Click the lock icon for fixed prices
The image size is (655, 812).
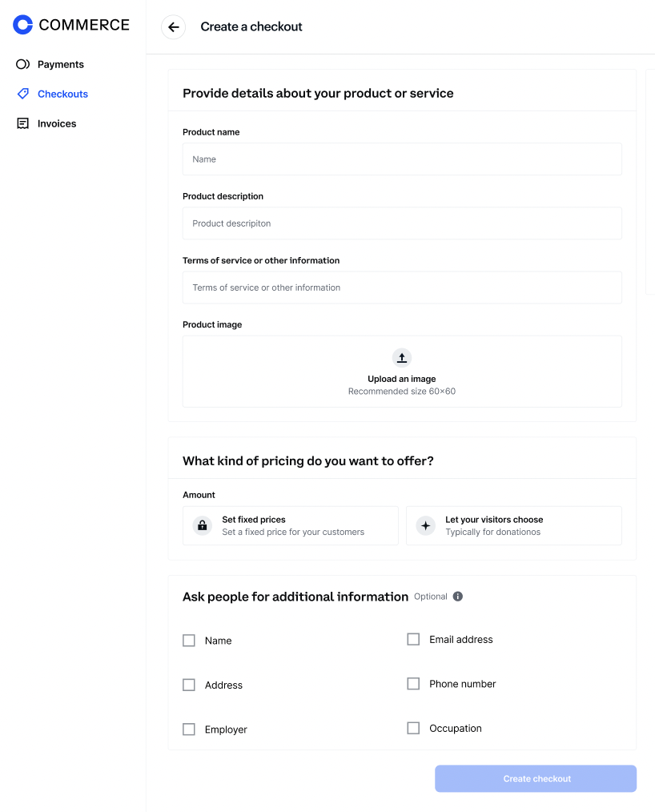(x=203, y=526)
